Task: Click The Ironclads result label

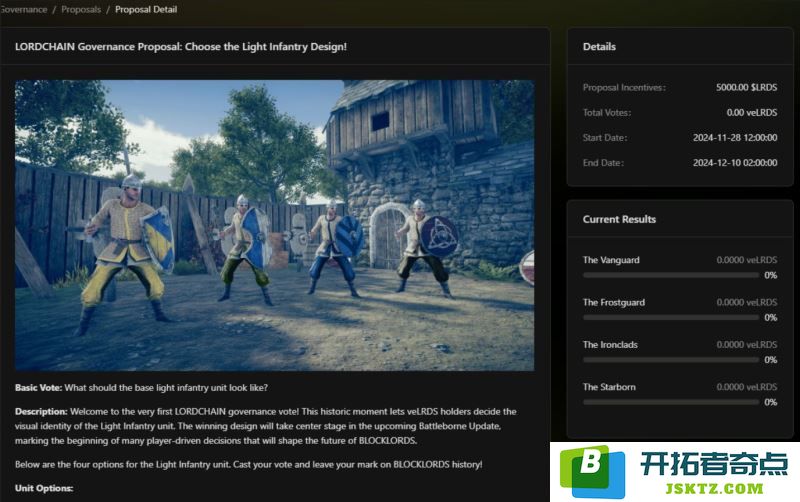Action: click(610, 344)
